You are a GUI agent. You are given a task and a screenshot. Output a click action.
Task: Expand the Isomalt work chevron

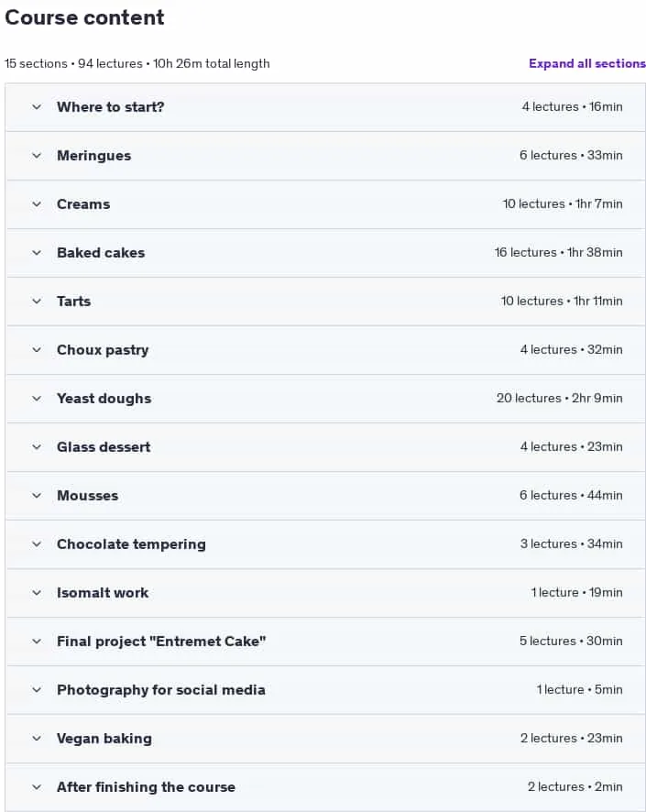point(37,593)
